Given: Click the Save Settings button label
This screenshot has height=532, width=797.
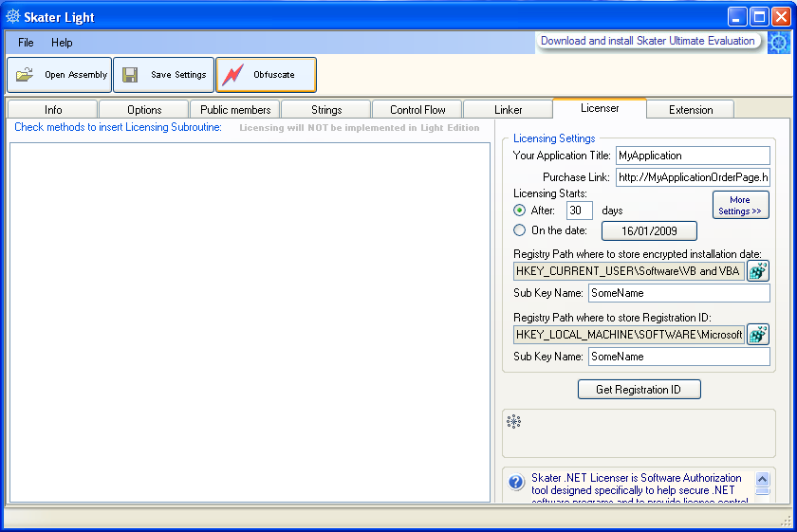Looking at the screenshot, I should coord(178,75).
